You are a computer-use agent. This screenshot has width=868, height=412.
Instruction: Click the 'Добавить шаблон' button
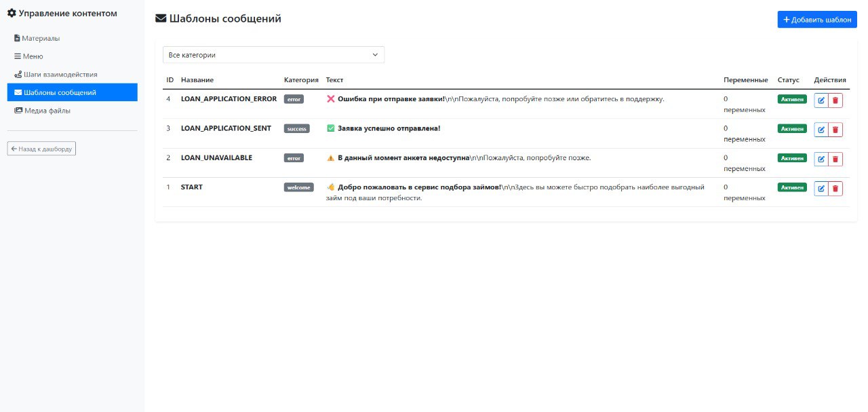point(817,20)
